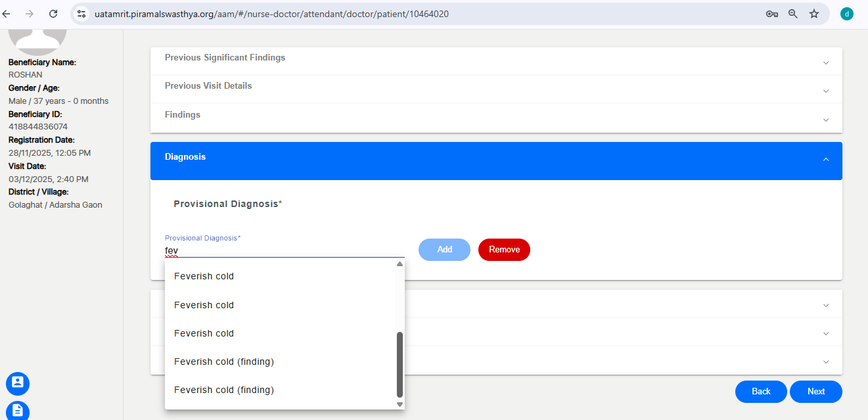
Task: Reload the page with the refresh icon
Action: click(x=53, y=14)
